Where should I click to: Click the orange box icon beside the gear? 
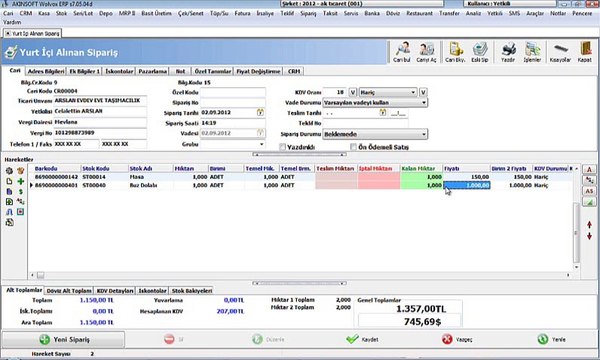[21, 171]
